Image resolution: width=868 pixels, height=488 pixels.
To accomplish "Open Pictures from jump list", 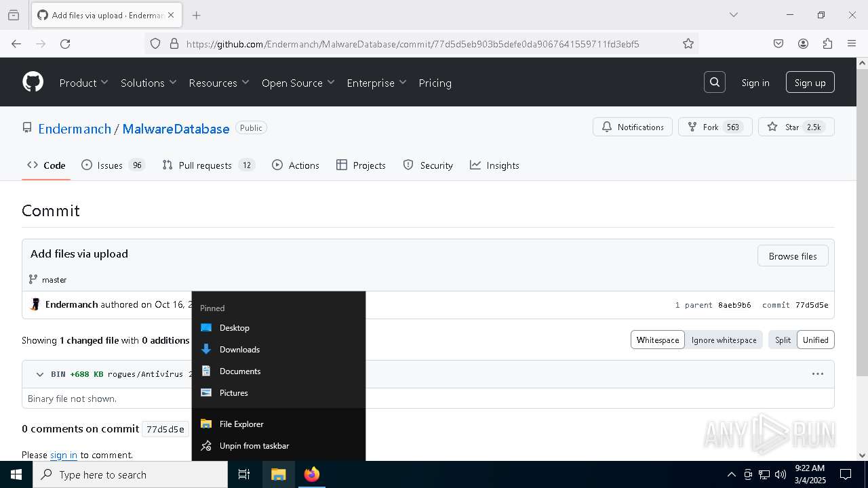I will pyautogui.click(x=279, y=392).
